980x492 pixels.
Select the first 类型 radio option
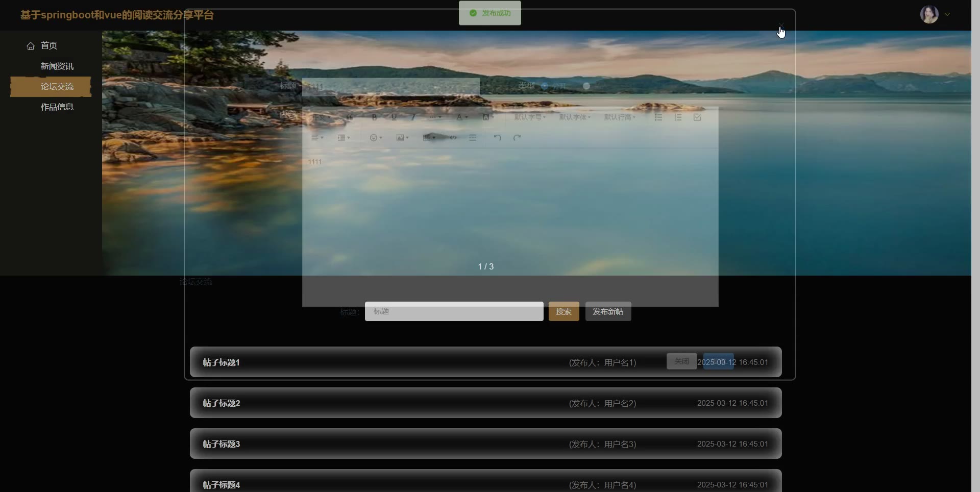(x=545, y=86)
